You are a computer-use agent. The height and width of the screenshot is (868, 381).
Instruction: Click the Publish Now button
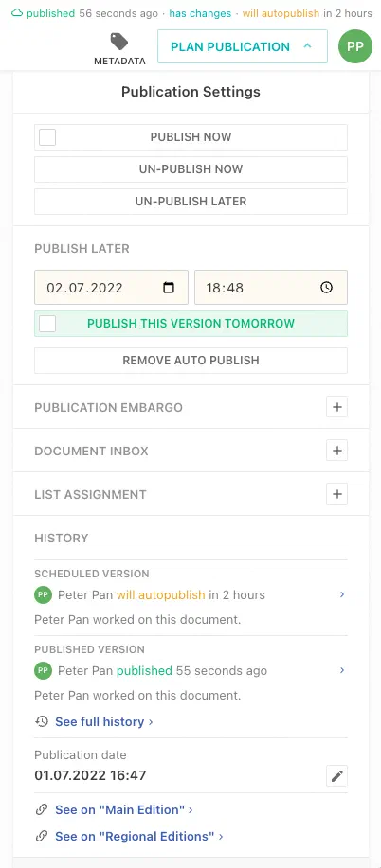pos(190,137)
